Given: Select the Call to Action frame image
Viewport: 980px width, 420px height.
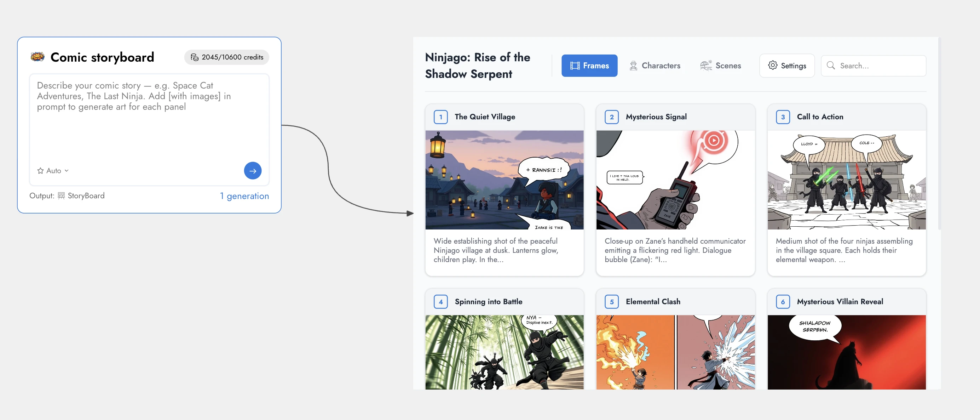Looking at the screenshot, I should click(x=847, y=180).
